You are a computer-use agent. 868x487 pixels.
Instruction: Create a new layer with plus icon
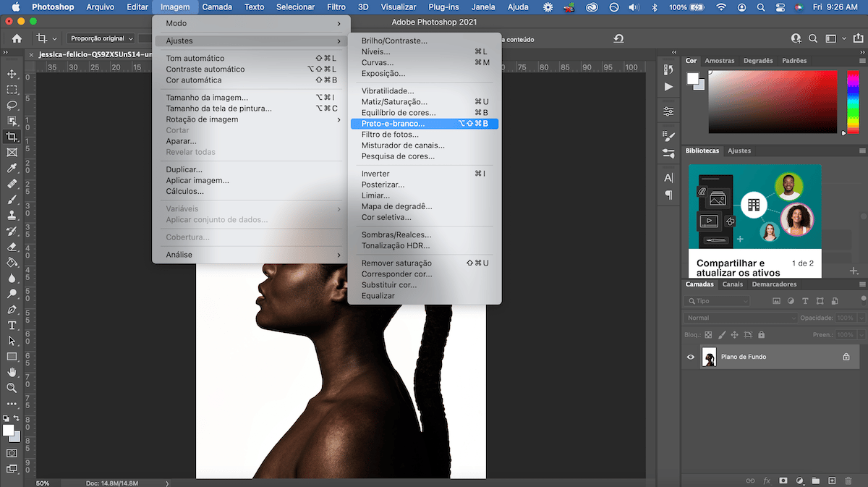pyautogui.click(x=832, y=480)
